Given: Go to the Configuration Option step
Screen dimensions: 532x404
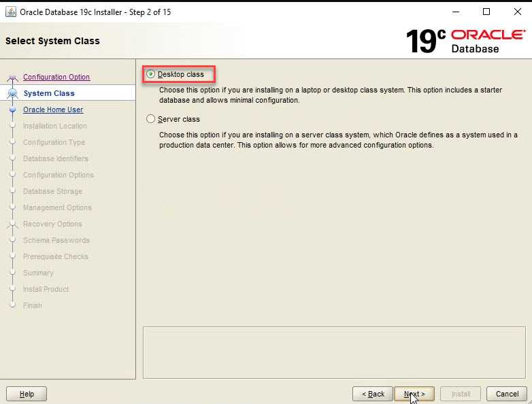Looking at the screenshot, I should [56, 77].
